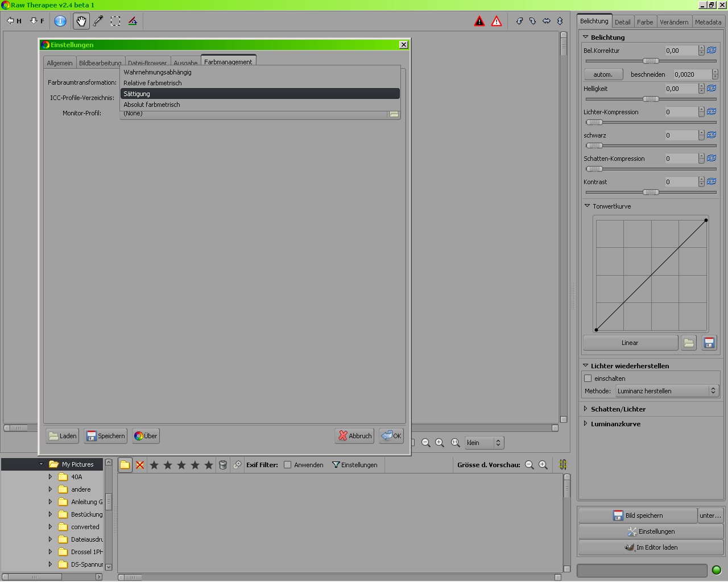
Task: Select the hand navigation tool
Action: [x=81, y=22]
